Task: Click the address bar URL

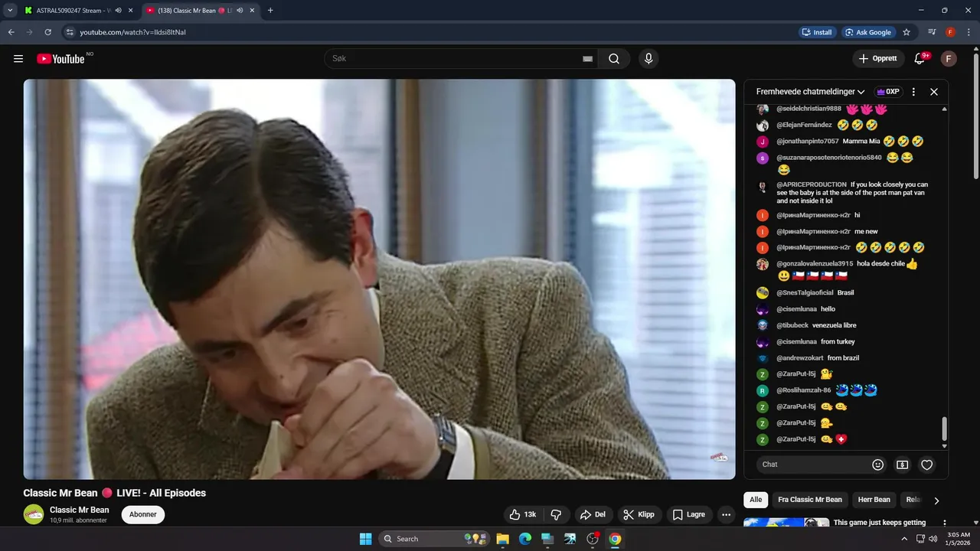Action: [133, 32]
